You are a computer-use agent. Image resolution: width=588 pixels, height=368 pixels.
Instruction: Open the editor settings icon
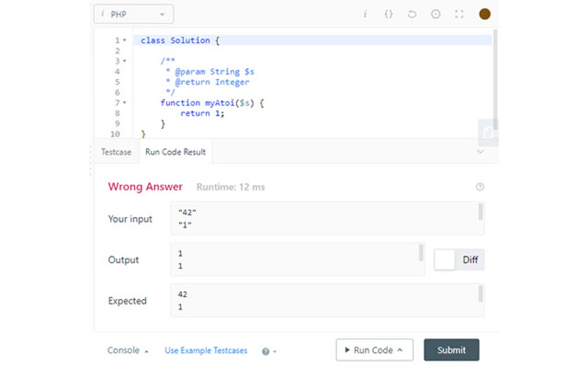point(436,14)
